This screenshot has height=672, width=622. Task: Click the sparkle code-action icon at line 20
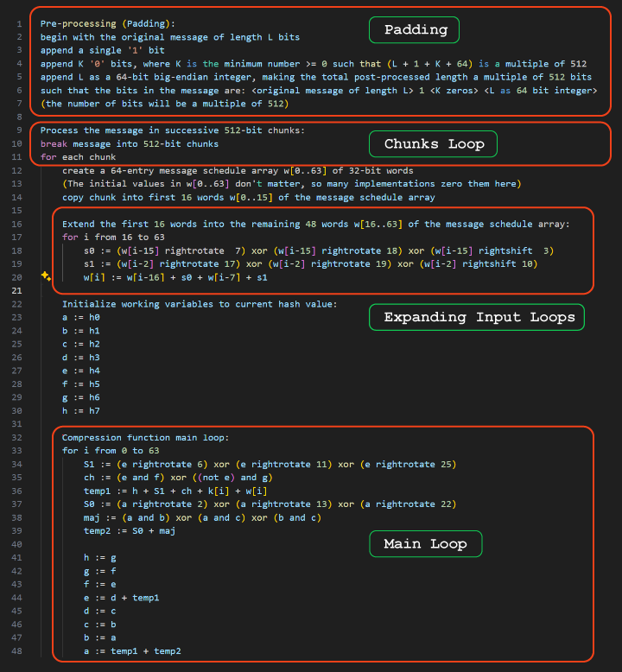(45, 276)
